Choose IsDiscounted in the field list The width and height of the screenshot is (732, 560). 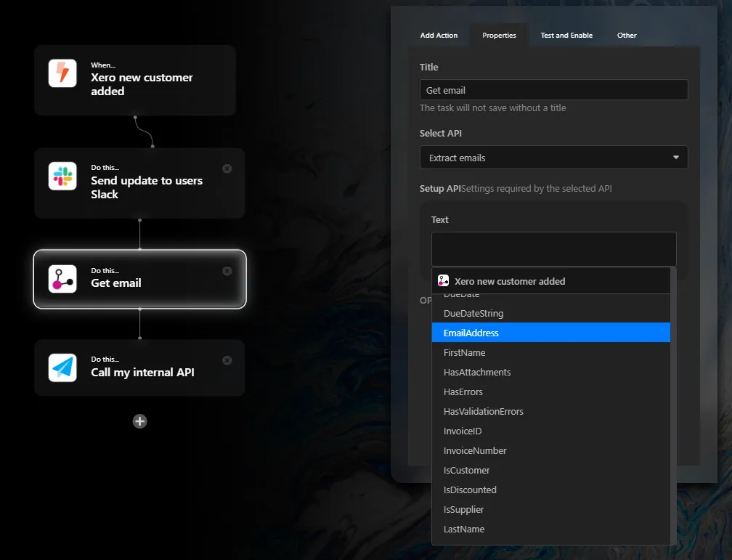(x=551, y=490)
